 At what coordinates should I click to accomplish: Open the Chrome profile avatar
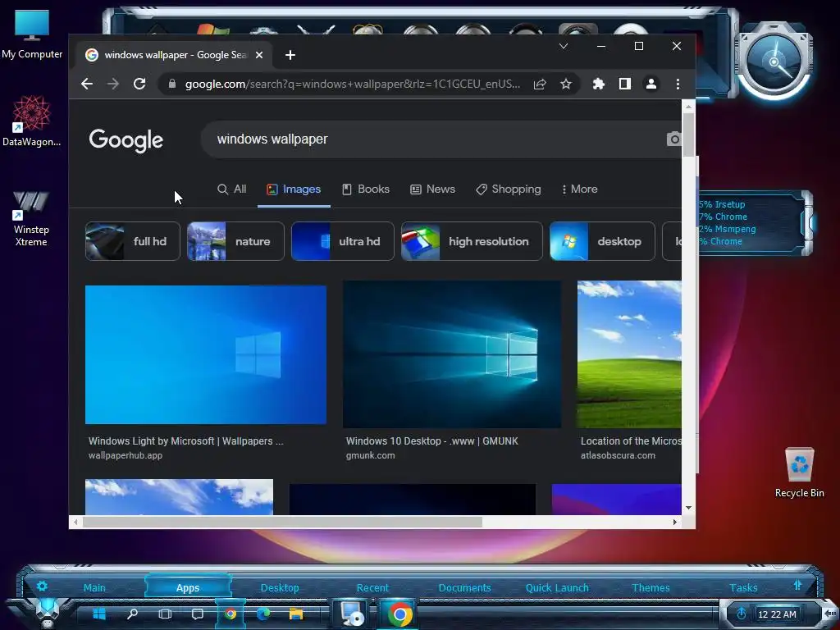(651, 84)
